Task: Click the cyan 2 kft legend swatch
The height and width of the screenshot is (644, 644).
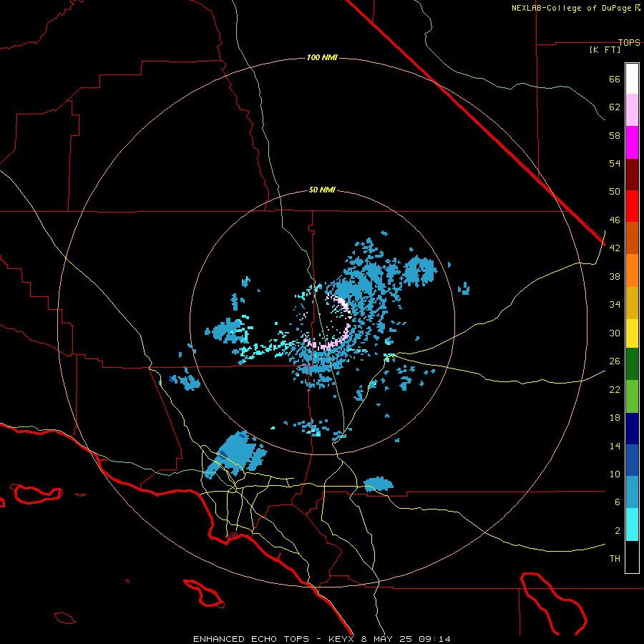Action: click(632, 525)
